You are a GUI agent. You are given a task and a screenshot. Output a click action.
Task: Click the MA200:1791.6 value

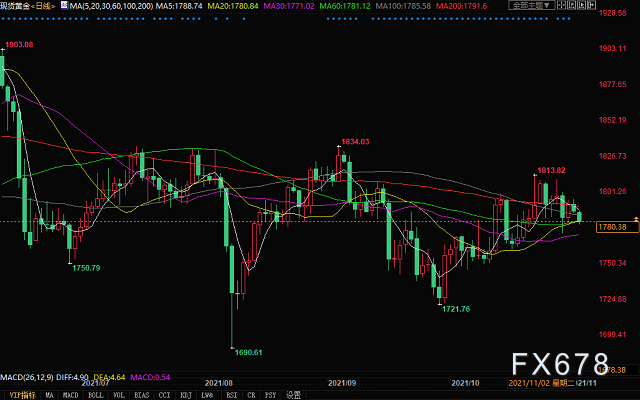(461, 6)
